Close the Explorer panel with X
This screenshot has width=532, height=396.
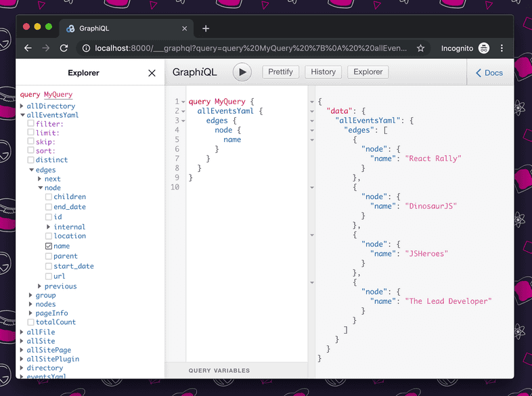152,73
